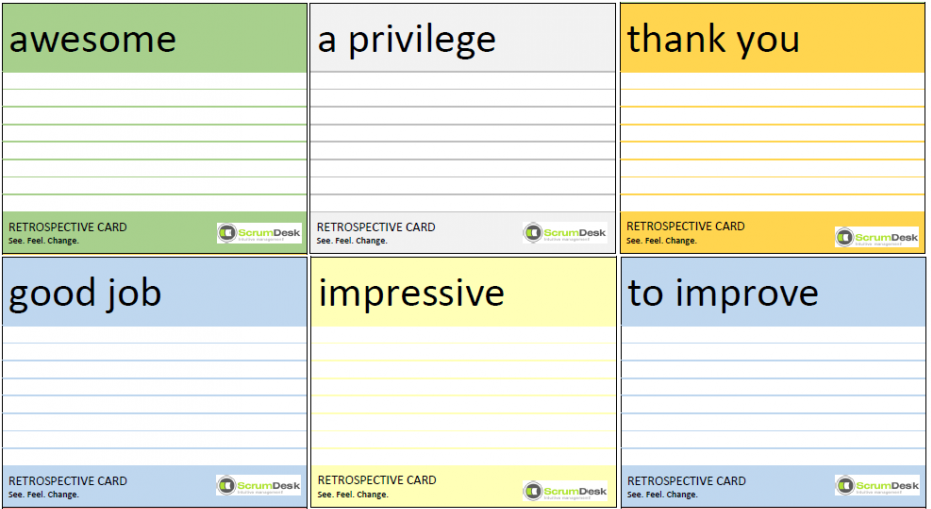This screenshot has height=509, width=931.
Task: Click lined writing area of thank you card
Action: 772,142
